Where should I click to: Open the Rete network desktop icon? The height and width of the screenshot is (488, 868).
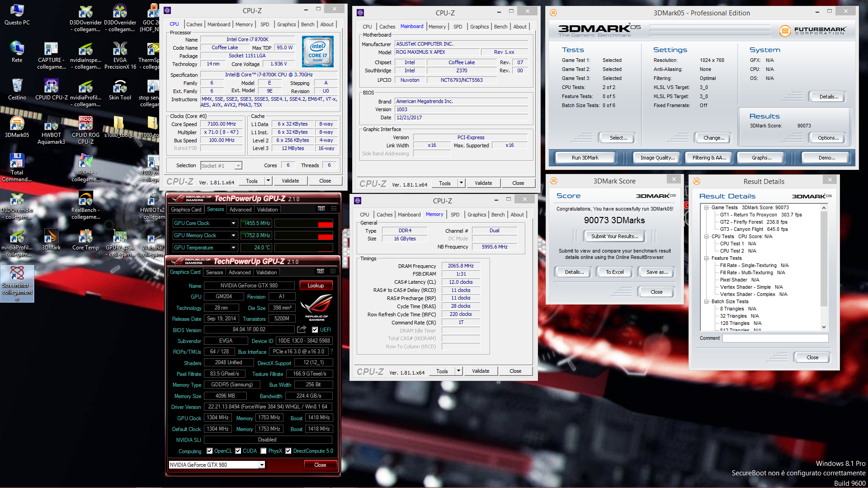[x=17, y=52]
